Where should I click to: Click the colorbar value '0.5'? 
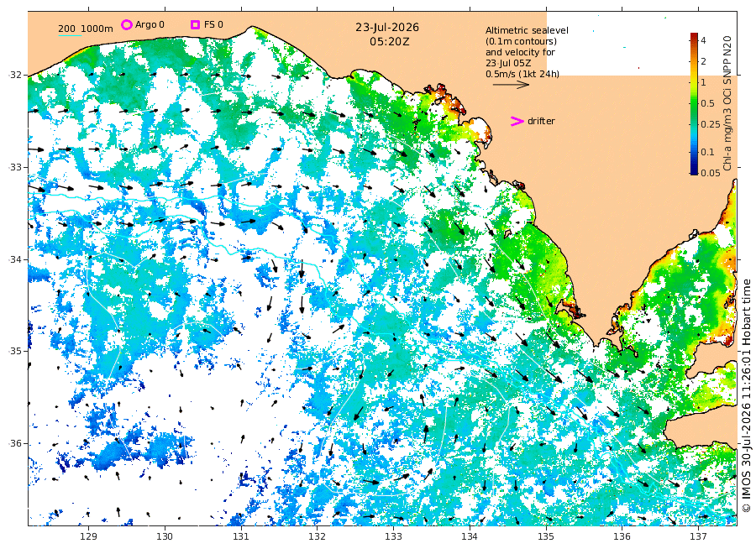[708, 103]
